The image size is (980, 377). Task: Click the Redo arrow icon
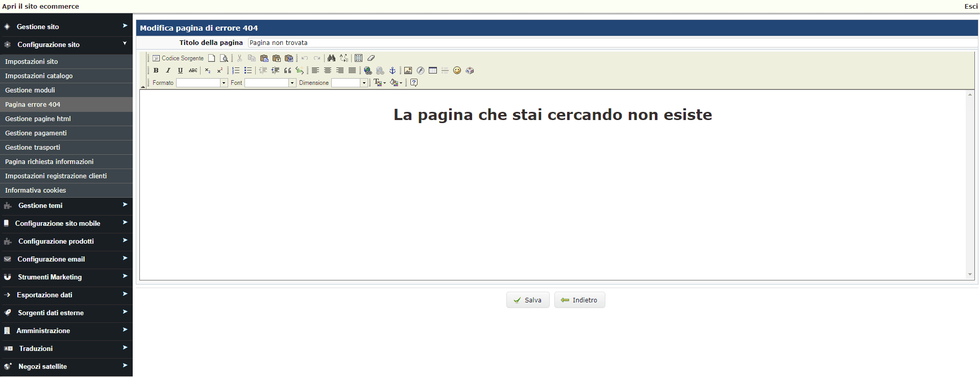point(317,58)
